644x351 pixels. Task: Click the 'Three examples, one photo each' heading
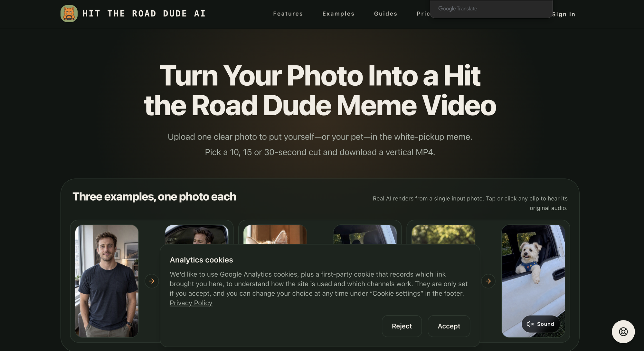154,197
